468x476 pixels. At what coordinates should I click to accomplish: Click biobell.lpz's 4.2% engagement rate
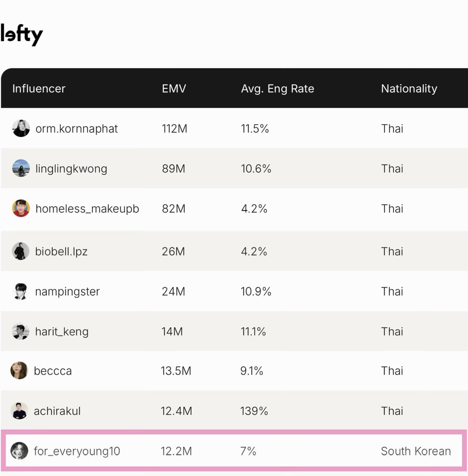coord(254,251)
